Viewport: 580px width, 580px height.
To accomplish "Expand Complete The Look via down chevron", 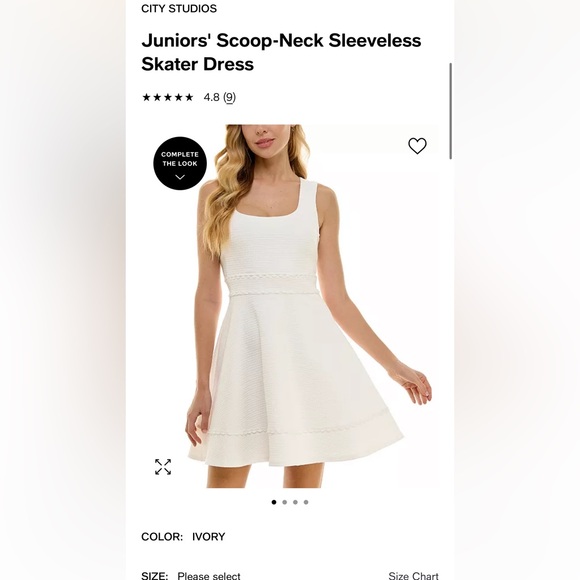I will [180, 177].
